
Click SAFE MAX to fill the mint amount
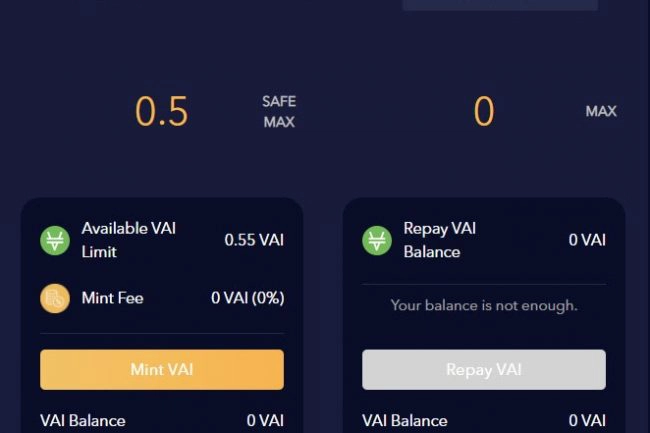click(x=279, y=112)
